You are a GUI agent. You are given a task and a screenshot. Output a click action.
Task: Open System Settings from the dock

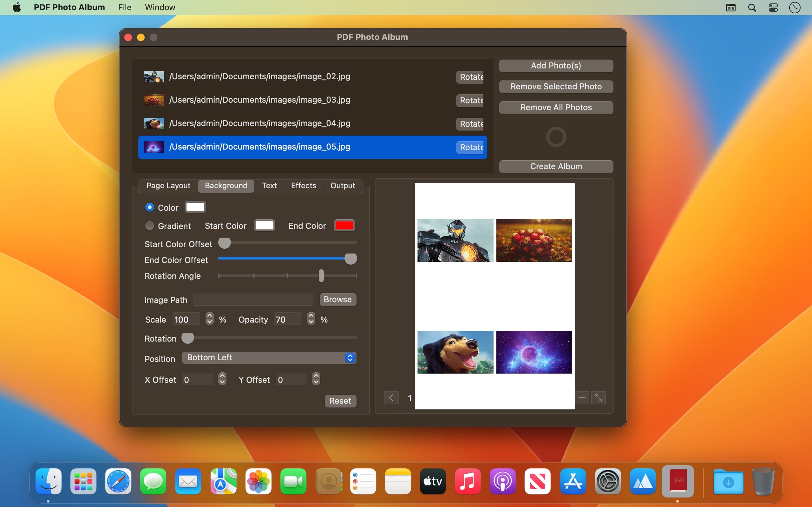(608, 481)
